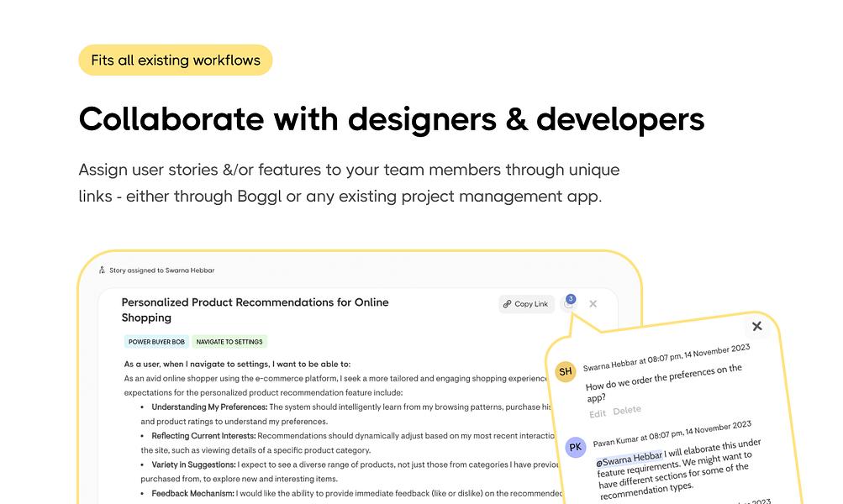Click the chain link icon in Copy Link
The width and height of the screenshot is (843, 504).
pyautogui.click(x=507, y=304)
